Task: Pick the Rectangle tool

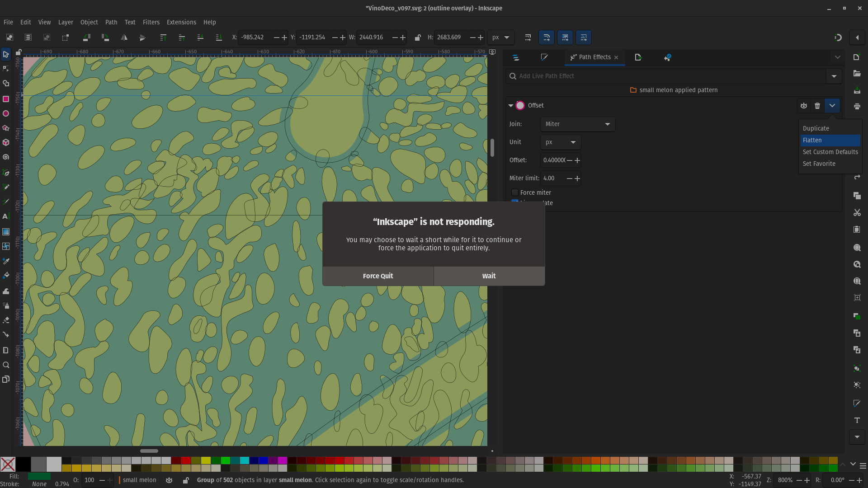Action: pos(6,99)
